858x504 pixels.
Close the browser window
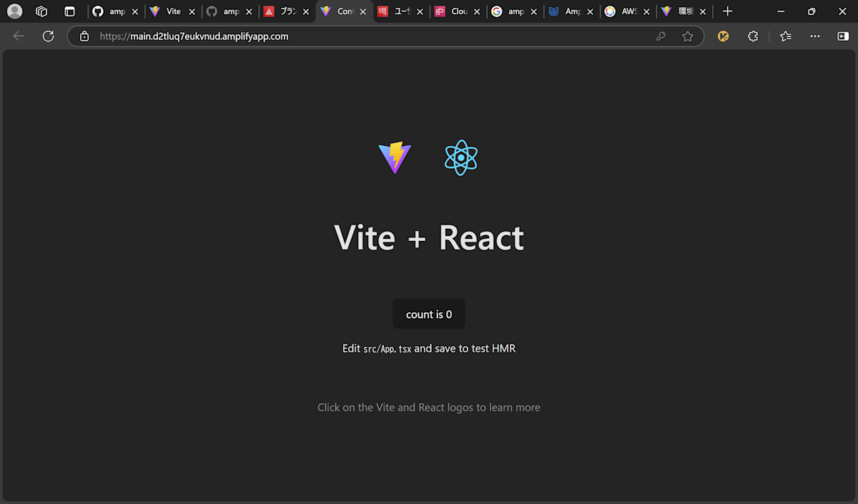[842, 11]
